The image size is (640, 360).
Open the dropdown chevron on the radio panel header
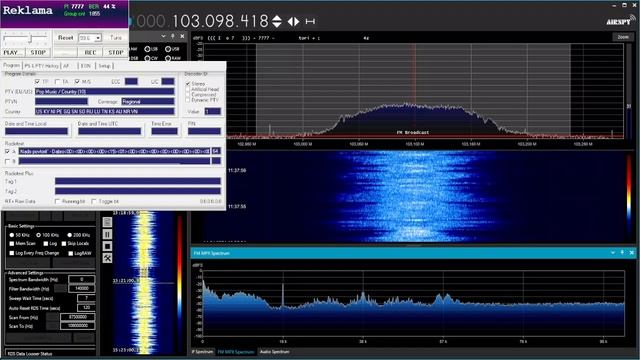tap(163, 36)
